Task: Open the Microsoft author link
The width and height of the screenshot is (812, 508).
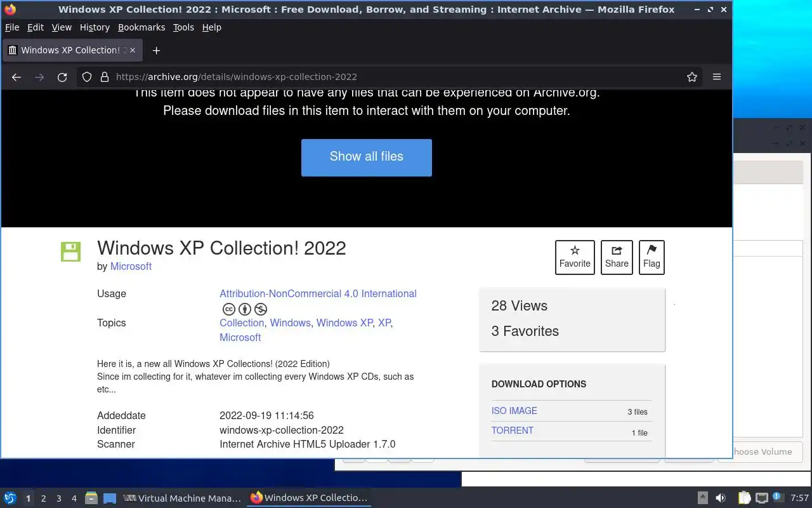Action: click(131, 266)
